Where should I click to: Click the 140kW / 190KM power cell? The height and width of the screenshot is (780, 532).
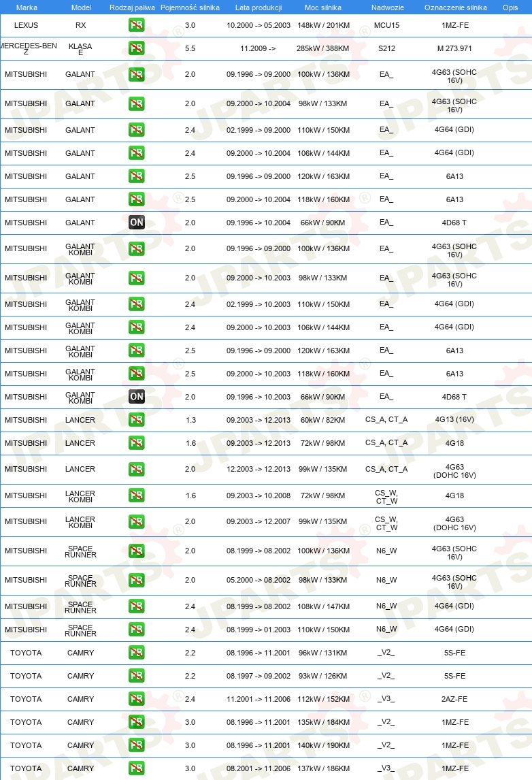tap(323, 745)
